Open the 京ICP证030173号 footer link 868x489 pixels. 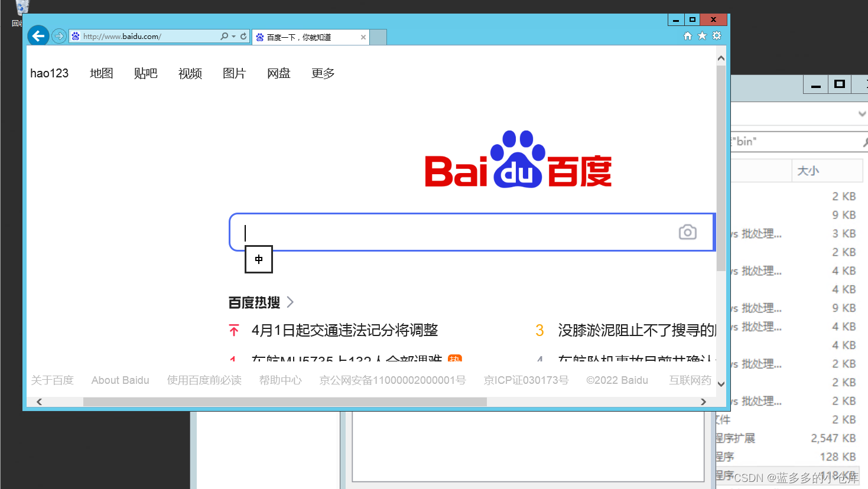526,380
